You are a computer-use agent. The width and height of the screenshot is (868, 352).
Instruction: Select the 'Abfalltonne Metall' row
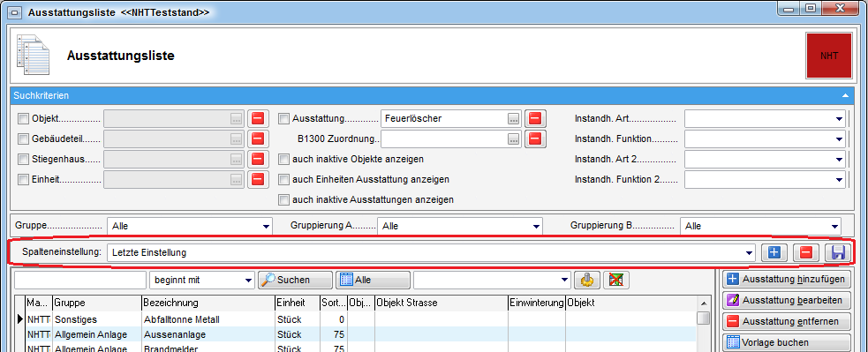coord(360,319)
